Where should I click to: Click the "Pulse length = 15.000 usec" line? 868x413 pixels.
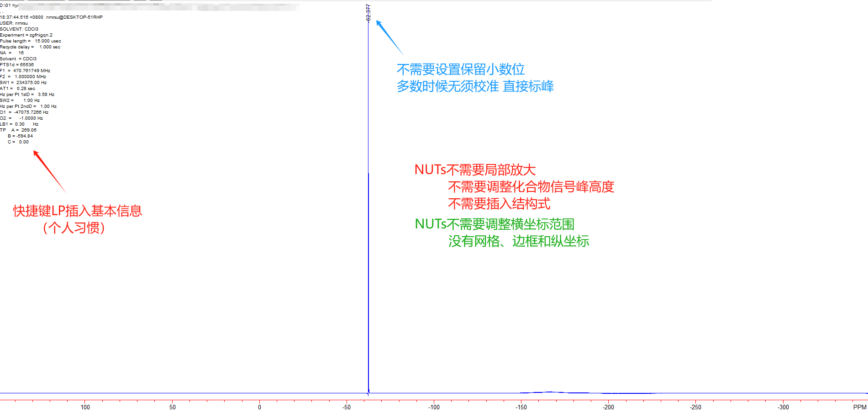31,41
